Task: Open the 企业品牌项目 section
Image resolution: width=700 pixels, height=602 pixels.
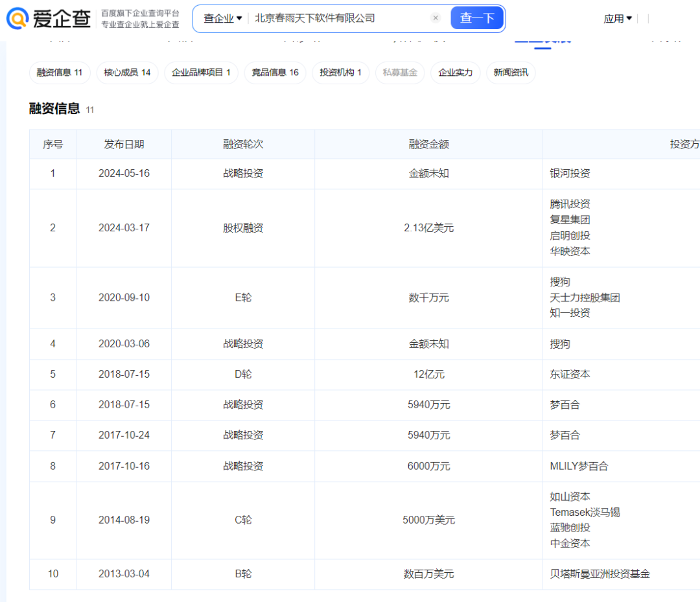Action: 200,73
